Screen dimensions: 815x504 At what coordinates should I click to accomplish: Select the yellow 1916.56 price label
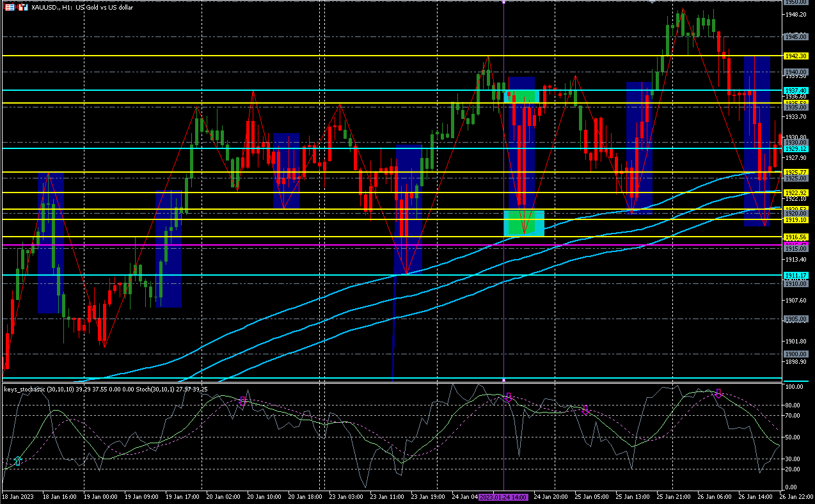[795, 237]
